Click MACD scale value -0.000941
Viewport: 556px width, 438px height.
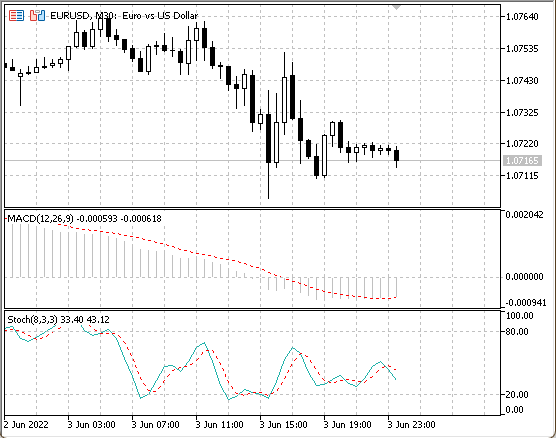526,303
